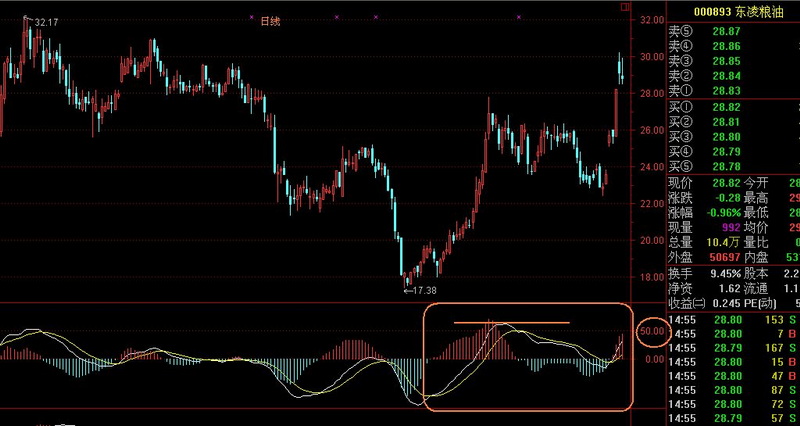Click the latest candlestick near 30.00
The height and width of the screenshot is (426, 800).
[x=621, y=68]
